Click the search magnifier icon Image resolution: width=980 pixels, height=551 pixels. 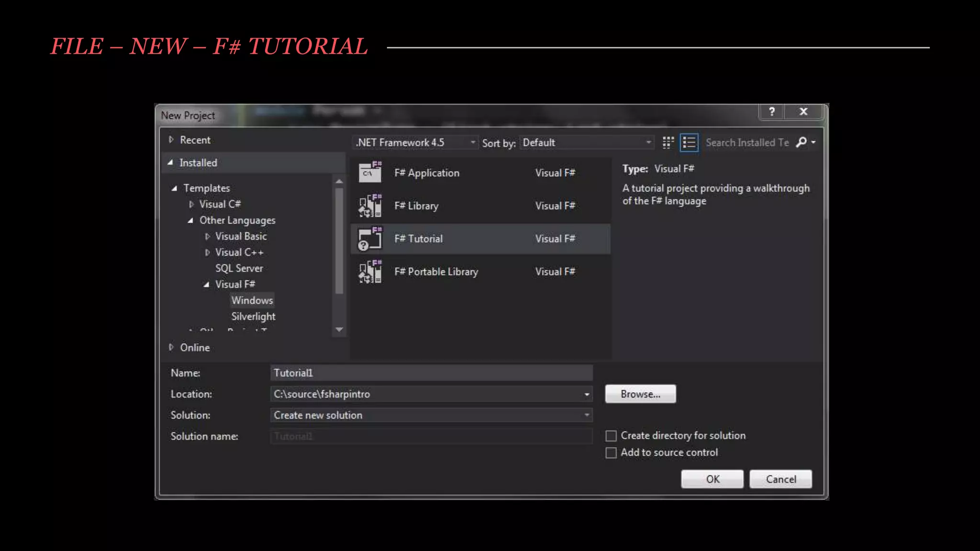(x=801, y=142)
